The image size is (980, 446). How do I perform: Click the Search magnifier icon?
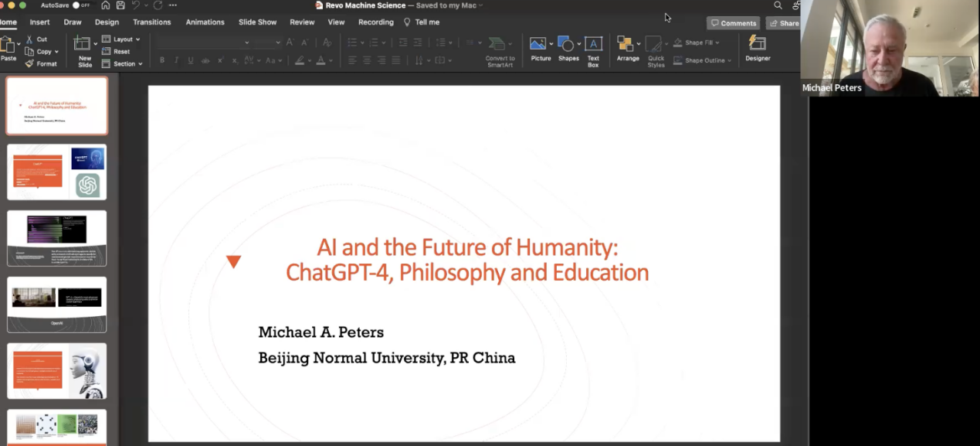(778, 5)
